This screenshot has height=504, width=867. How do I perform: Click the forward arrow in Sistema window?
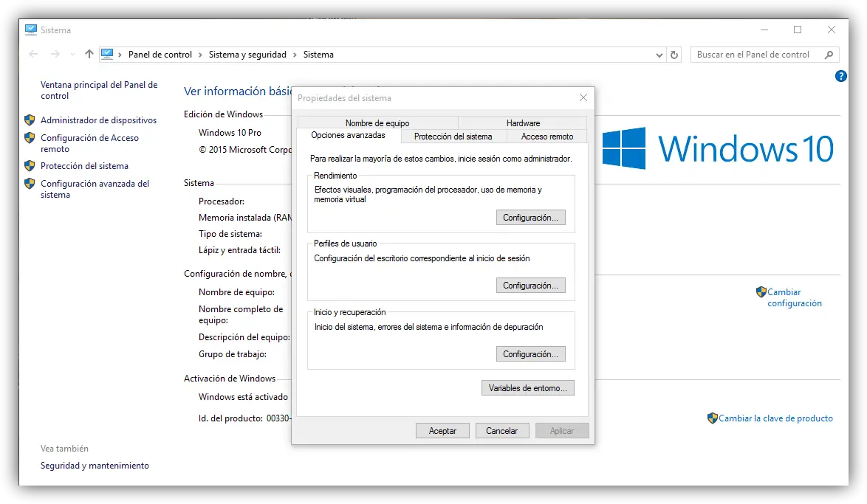(x=55, y=54)
